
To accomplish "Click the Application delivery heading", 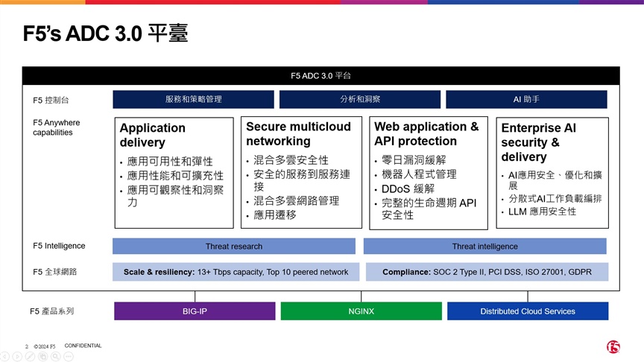I will pos(152,135).
